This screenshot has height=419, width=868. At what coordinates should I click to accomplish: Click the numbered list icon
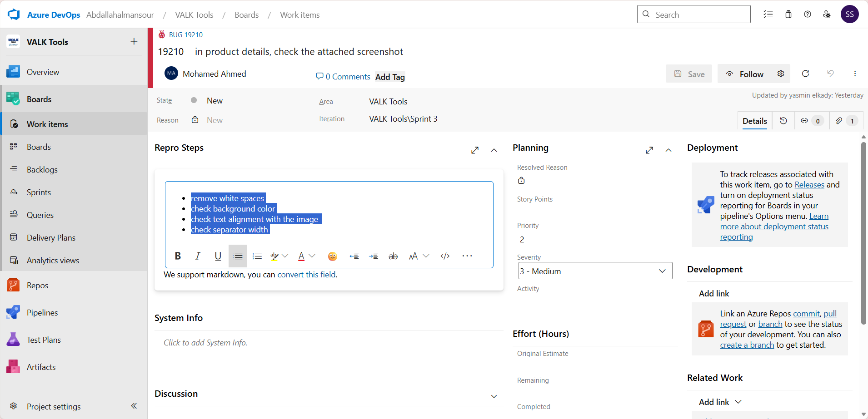pos(257,256)
